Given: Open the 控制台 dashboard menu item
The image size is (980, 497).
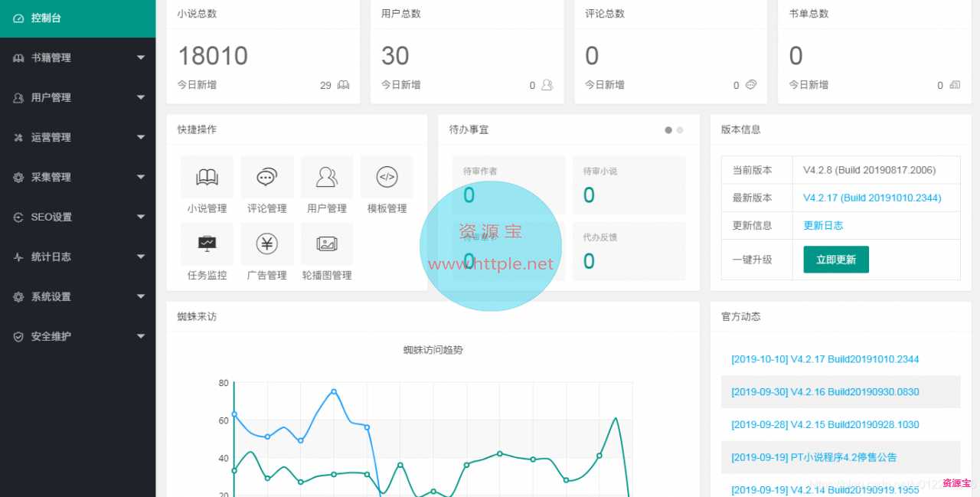Looking at the screenshot, I should (x=77, y=18).
